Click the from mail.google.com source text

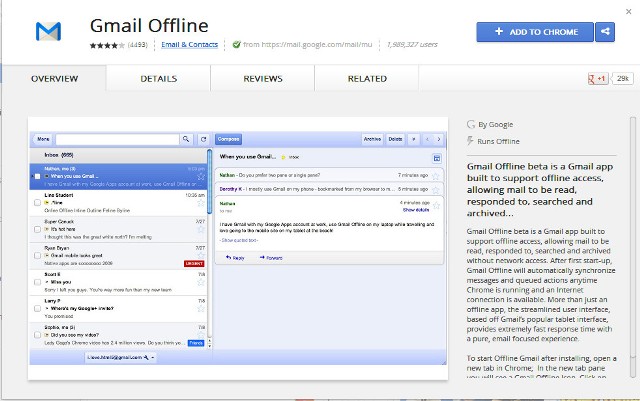click(308, 45)
